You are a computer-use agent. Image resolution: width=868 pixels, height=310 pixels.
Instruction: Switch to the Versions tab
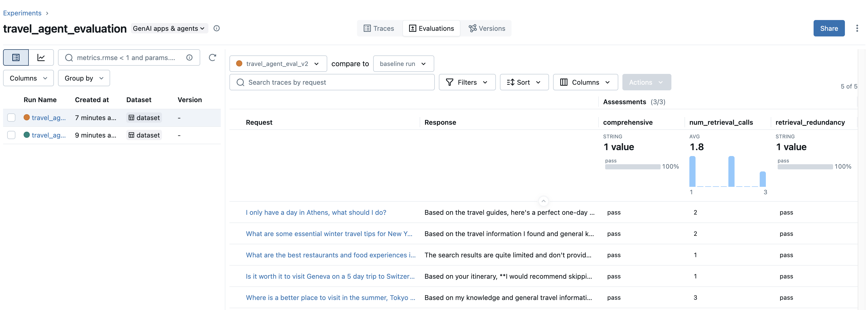487,28
